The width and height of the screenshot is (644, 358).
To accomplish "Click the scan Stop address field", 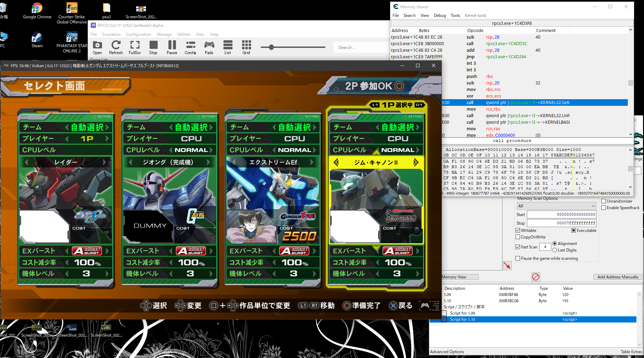I will click(562, 223).
